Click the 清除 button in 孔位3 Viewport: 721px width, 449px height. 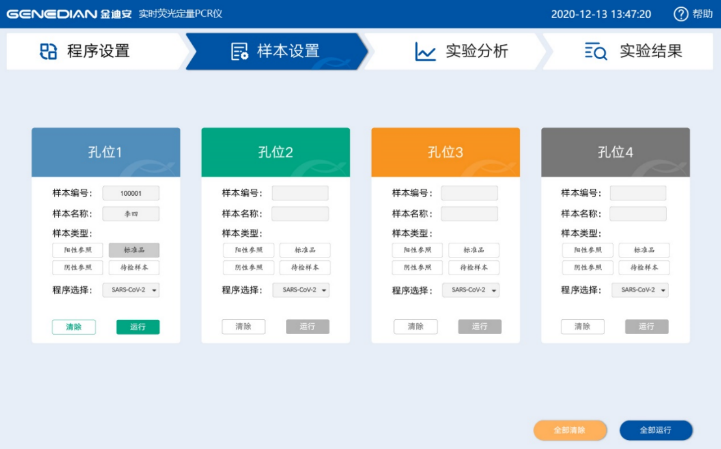click(x=415, y=327)
